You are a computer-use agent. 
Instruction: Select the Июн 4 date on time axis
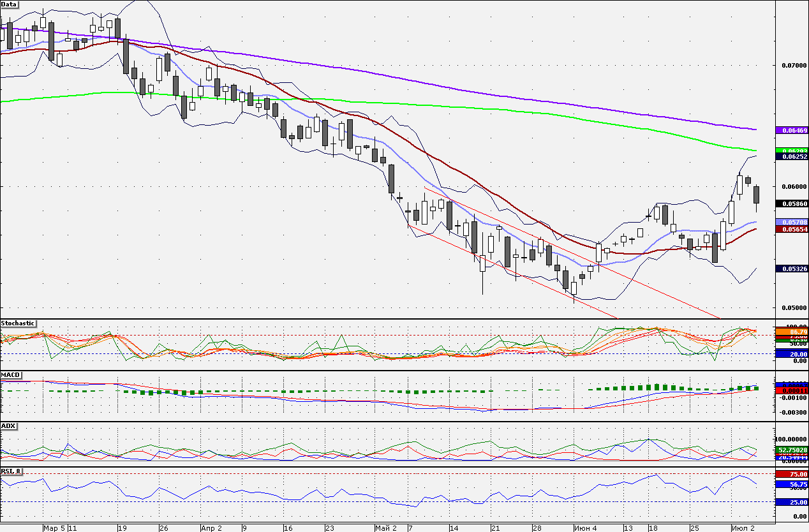point(585,528)
